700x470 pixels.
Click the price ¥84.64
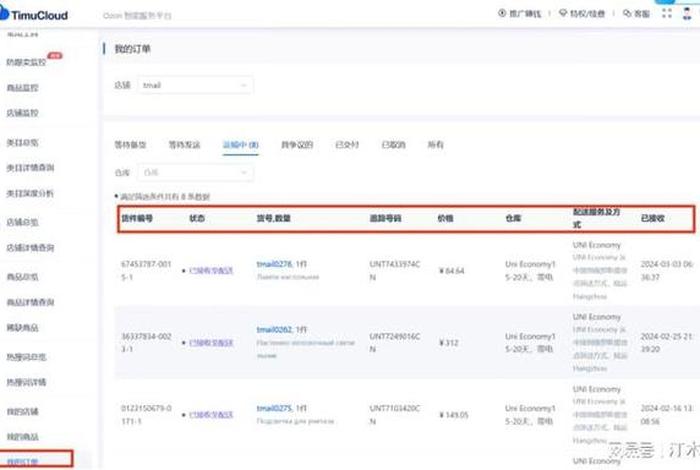pos(451,270)
